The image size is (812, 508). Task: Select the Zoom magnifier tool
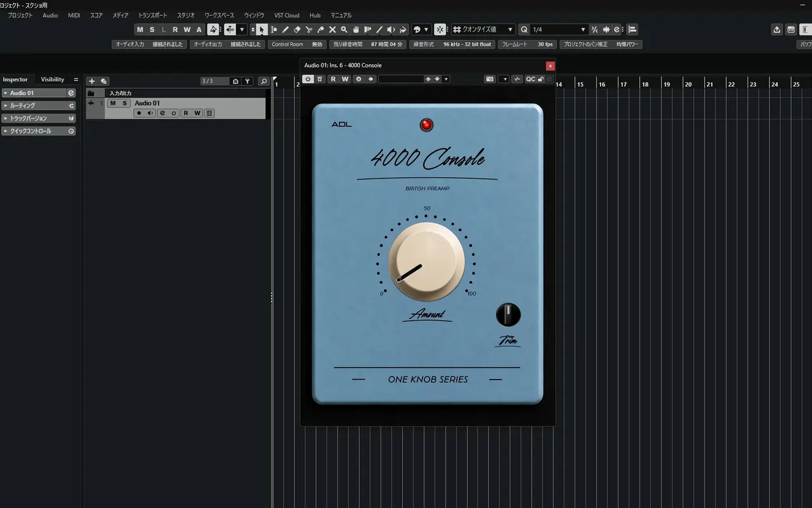(x=344, y=30)
